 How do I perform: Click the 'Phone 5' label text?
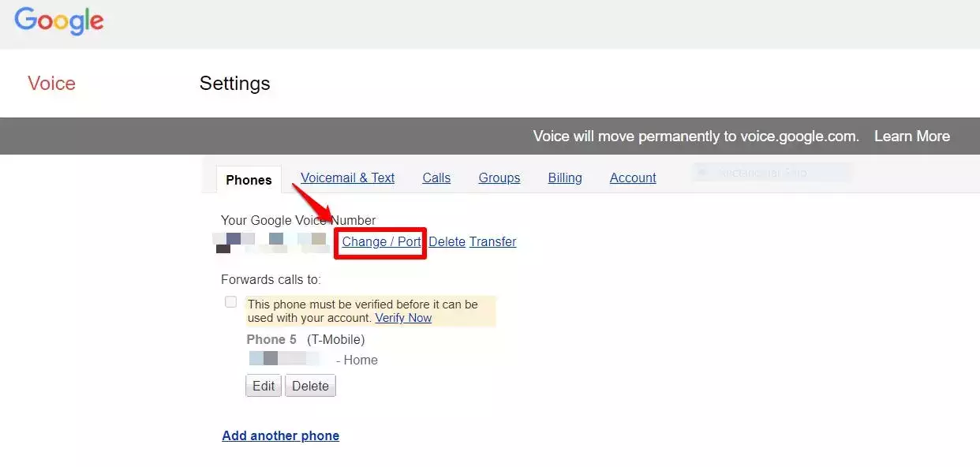point(271,339)
